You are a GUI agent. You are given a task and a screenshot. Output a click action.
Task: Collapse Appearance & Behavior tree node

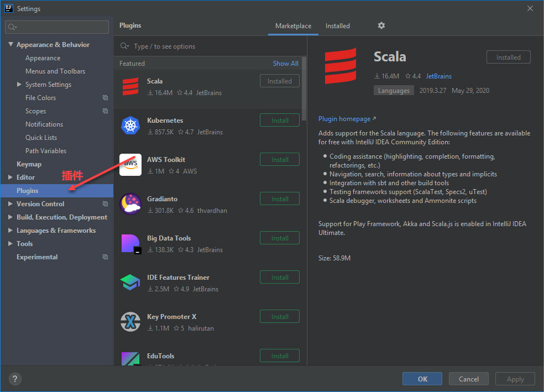11,44
